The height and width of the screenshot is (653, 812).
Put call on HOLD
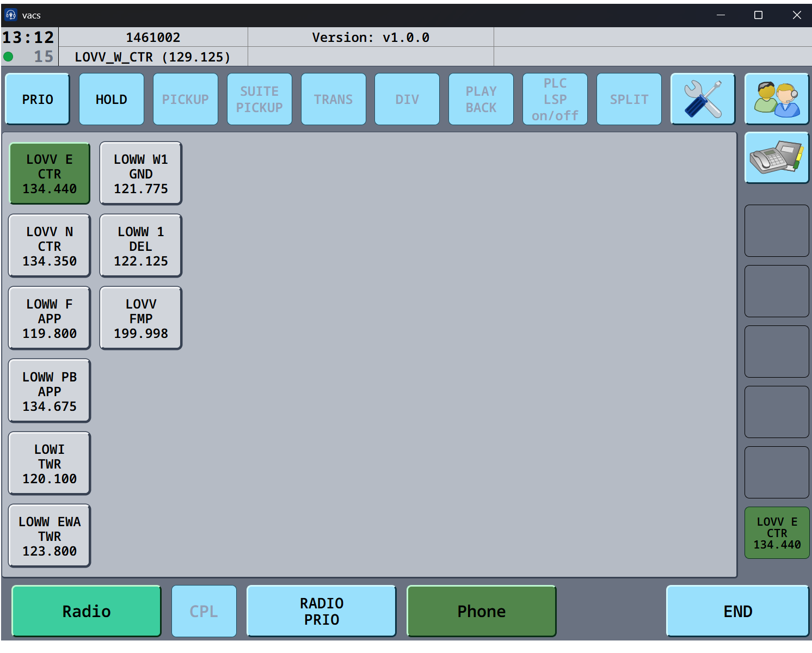coord(112,99)
